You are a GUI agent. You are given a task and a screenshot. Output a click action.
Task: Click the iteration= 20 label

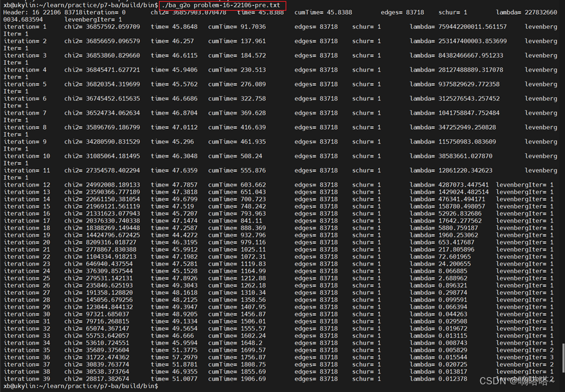click(x=27, y=243)
